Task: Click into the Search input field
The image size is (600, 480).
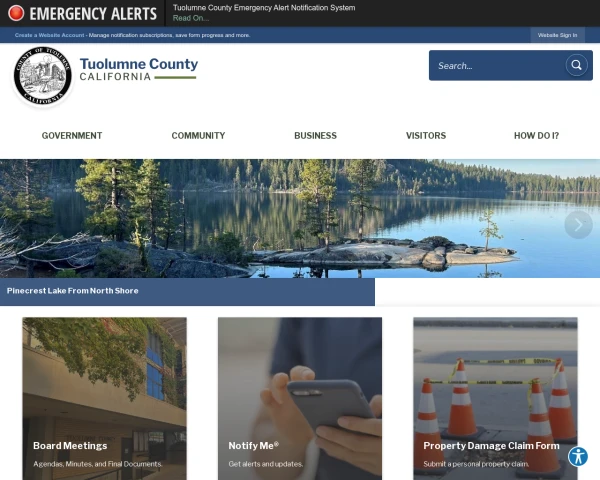Action: 497,65
